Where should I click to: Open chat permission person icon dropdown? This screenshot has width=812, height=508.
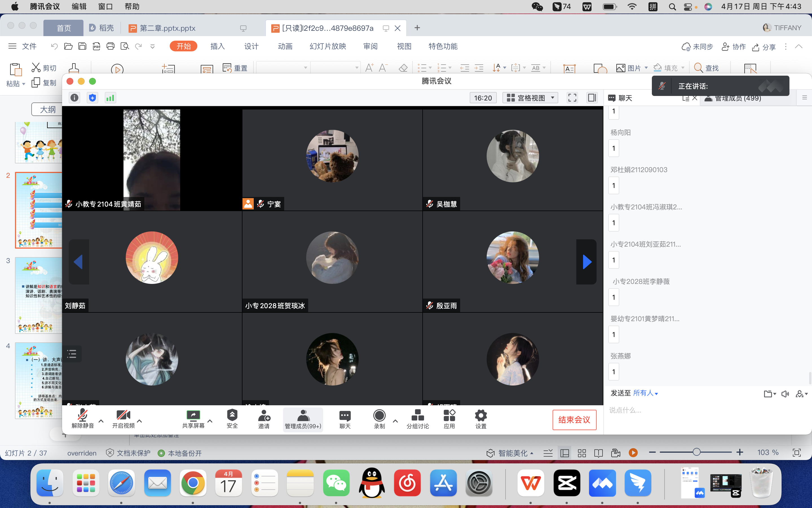[801, 394]
